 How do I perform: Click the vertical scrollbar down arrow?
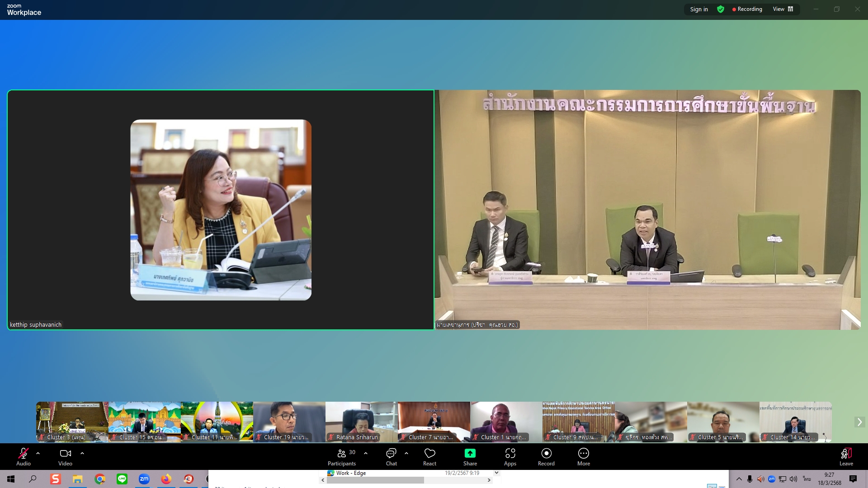point(496,473)
